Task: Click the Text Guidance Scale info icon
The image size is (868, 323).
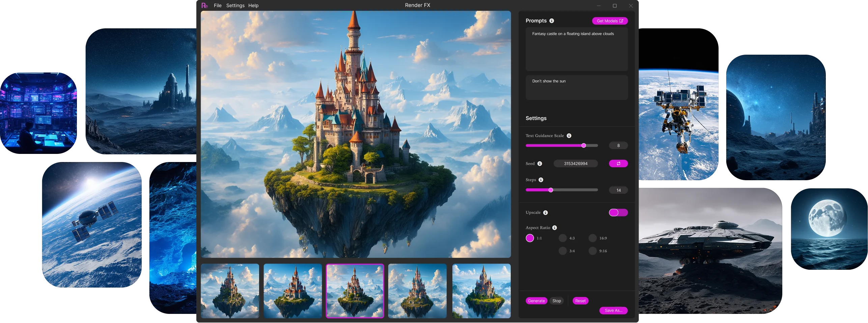Action: pyautogui.click(x=569, y=136)
